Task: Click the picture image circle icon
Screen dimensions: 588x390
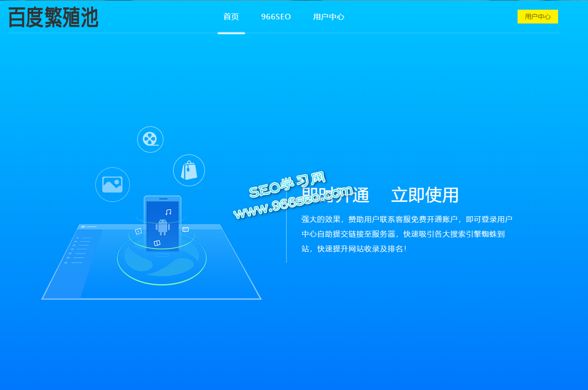Action: pyautogui.click(x=112, y=184)
